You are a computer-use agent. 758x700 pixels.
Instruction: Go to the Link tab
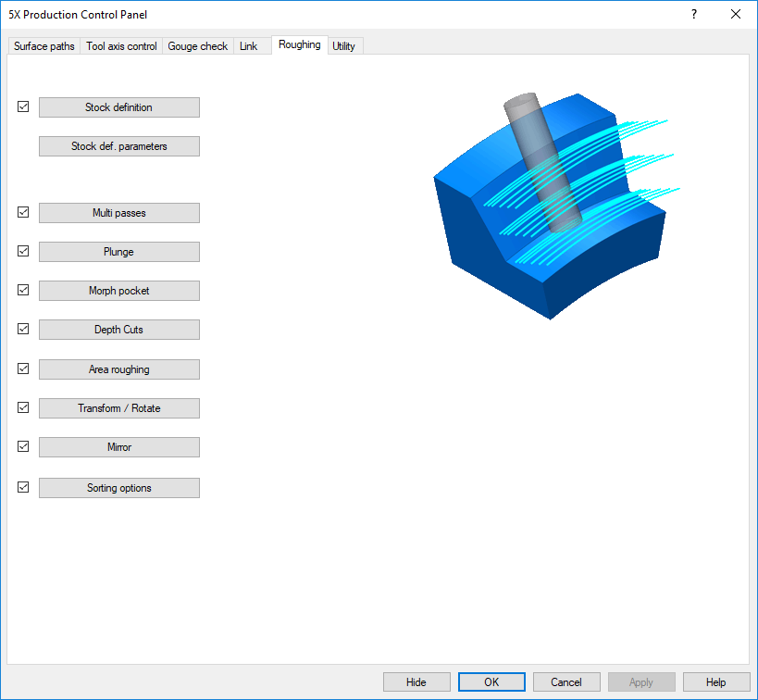(x=248, y=46)
